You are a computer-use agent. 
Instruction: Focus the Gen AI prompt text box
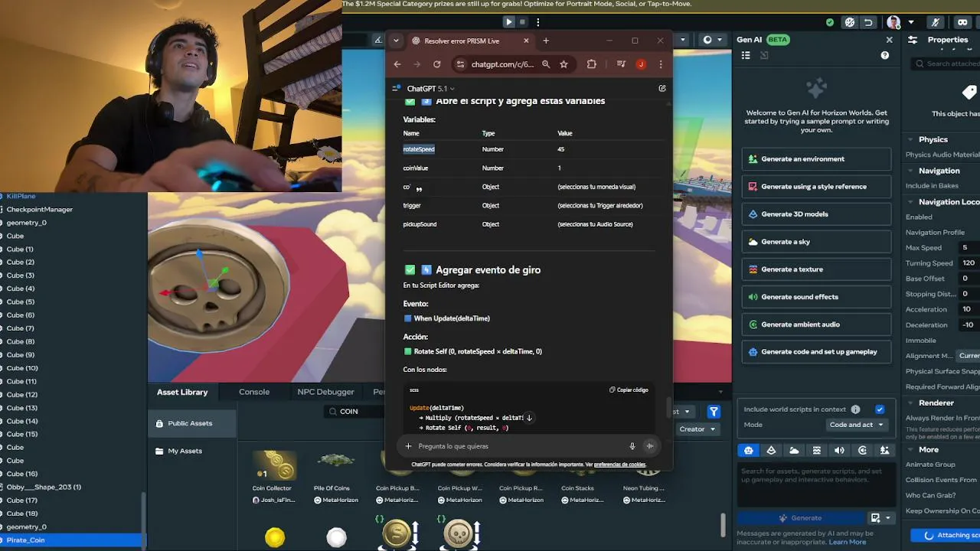(x=816, y=484)
